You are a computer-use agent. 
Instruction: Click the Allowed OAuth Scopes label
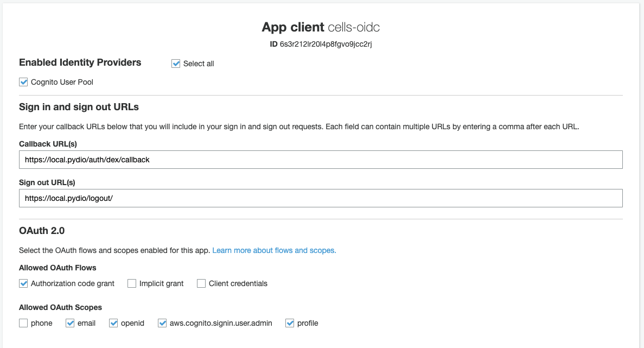pyautogui.click(x=60, y=308)
